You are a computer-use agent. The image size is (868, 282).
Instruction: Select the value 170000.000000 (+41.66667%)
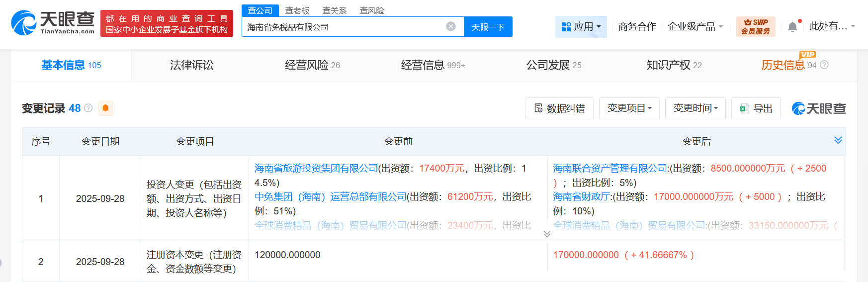[623, 255]
